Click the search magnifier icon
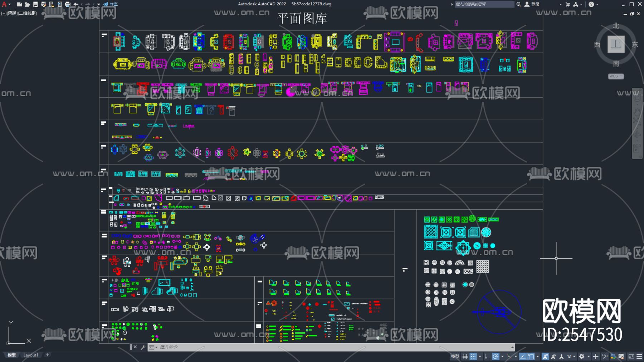 [x=518, y=4]
